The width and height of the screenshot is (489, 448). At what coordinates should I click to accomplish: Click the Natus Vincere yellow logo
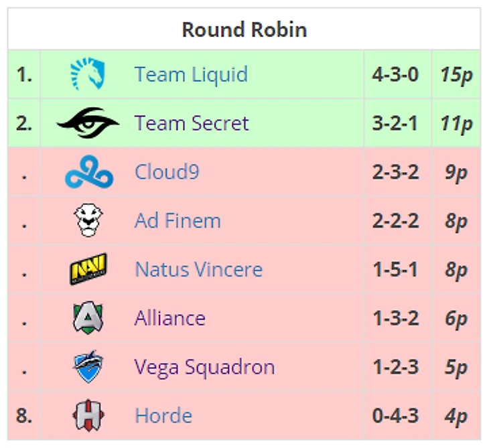point(88,269)
